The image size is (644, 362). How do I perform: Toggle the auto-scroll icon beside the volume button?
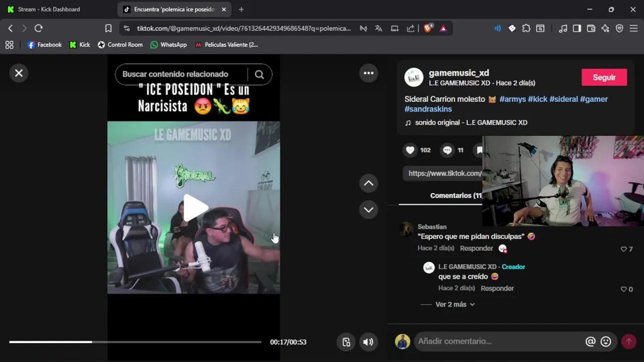click(346, 342)
